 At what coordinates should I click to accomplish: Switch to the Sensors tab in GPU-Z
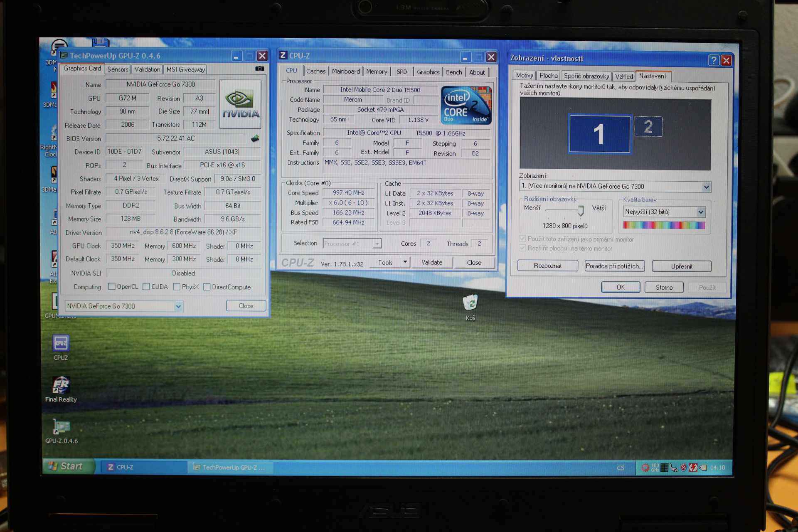[x=118, y=69]
